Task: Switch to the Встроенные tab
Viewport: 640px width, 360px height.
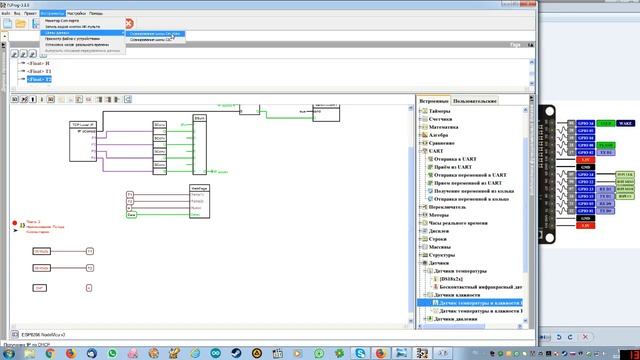Action: point(434,101)
